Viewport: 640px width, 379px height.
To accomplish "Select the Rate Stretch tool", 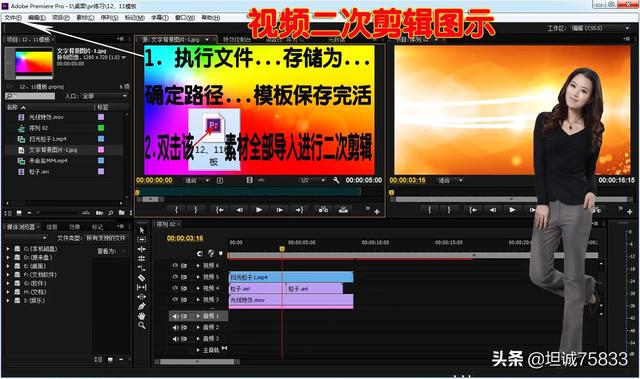I will coord(142,268).
